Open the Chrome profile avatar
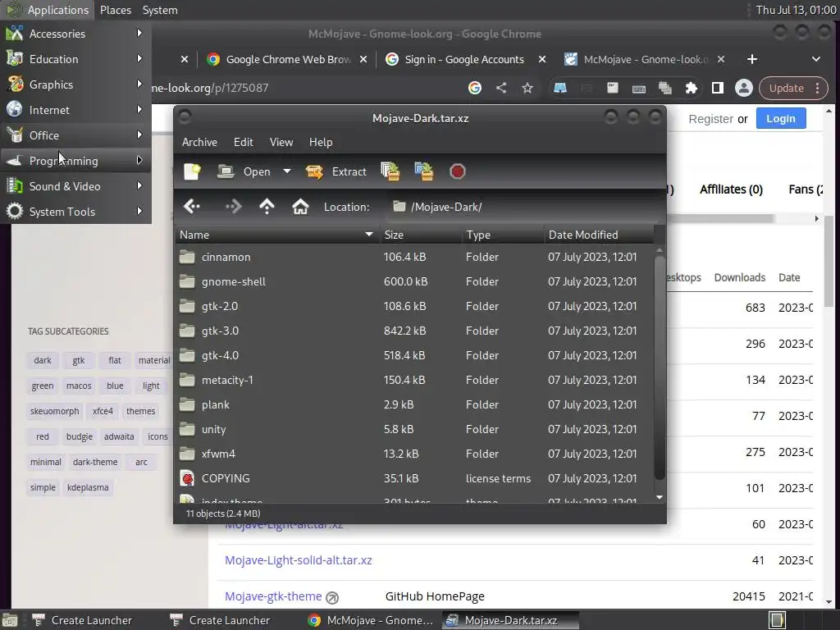Viewport: 840px width, 630px height. (x=743, y=88)
